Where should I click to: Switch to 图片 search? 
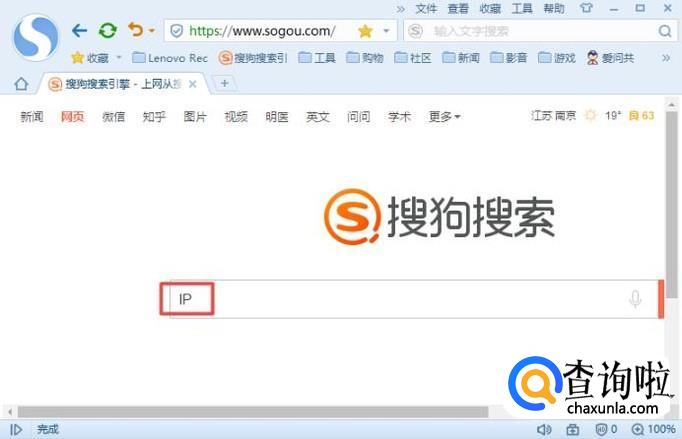(195, 116)
